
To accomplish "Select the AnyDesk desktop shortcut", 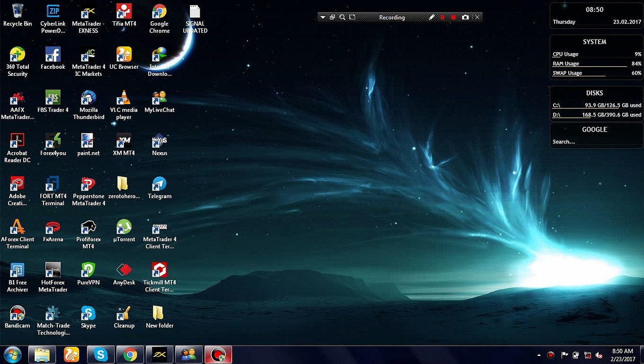I will coord(124,274).
